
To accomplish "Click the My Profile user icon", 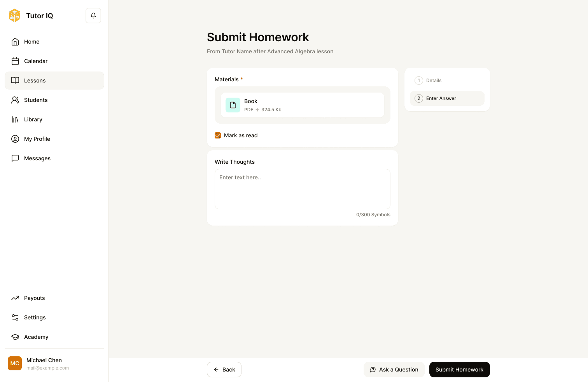I will pos(15,139).
